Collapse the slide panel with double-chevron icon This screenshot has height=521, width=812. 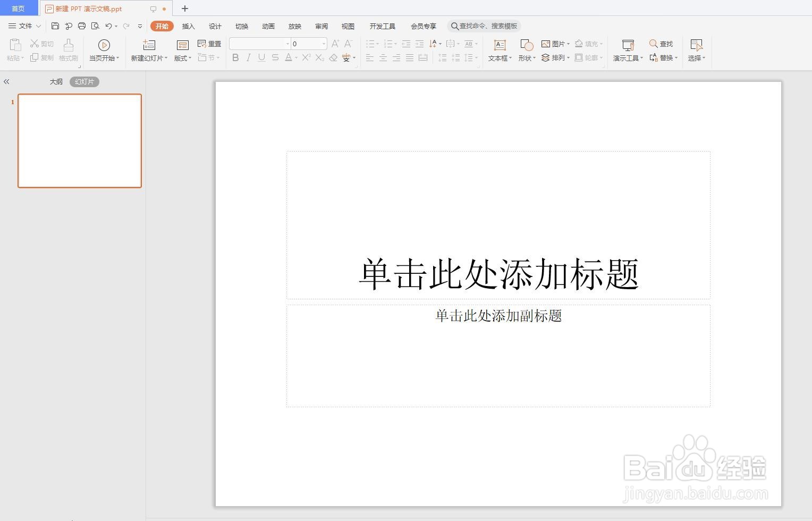pos(6,82)
